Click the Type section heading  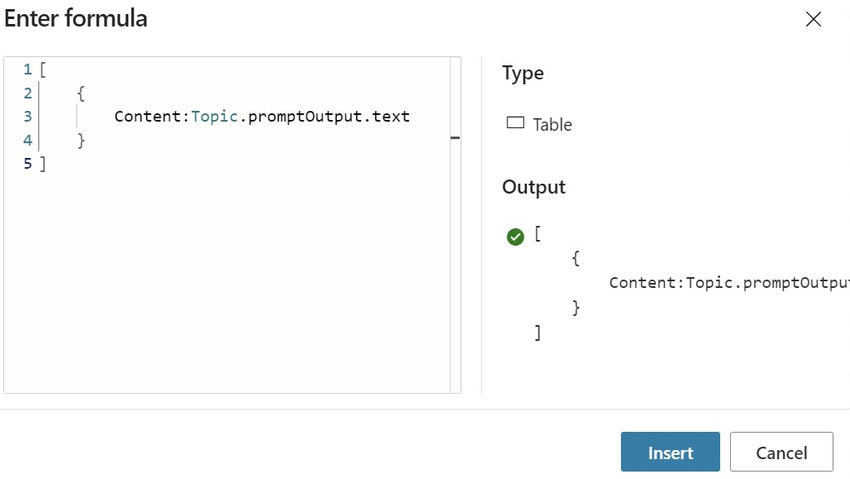pyautogui.click(x=522, y=73)
